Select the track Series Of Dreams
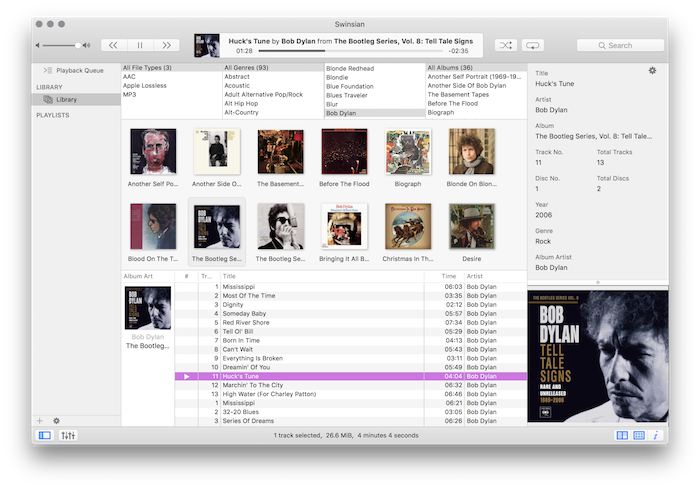This screenshot has width=700, height=489. tap(351, 421)
